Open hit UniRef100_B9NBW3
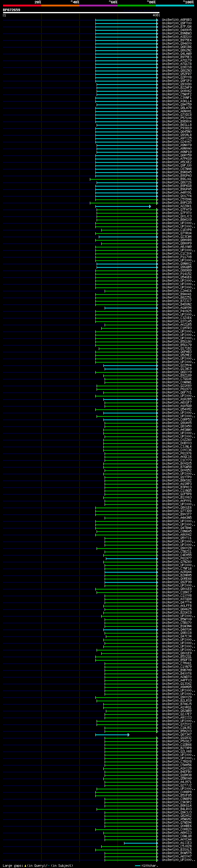 click(177, 33)
